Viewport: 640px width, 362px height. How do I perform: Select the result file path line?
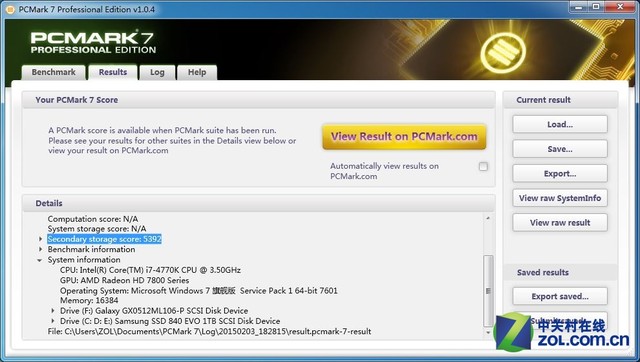pyautogui.click(x=209, y=331)
